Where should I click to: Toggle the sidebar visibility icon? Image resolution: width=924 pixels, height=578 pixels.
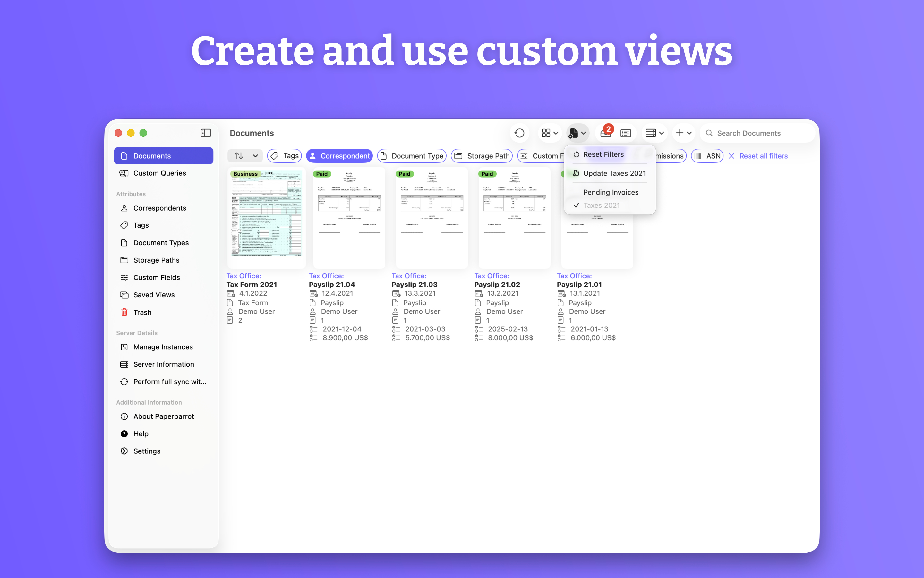pyautogui.click(x=206, y=133)
